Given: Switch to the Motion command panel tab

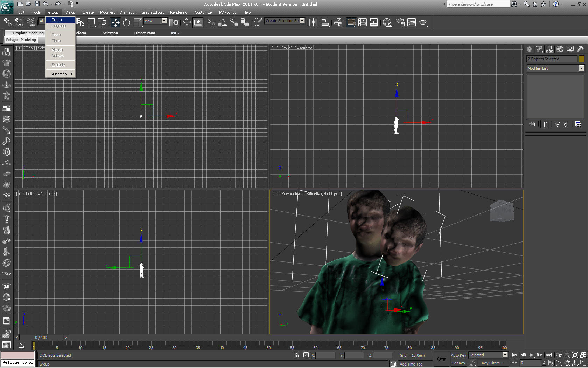Looking at the screenshot, I should coord(560,49).
